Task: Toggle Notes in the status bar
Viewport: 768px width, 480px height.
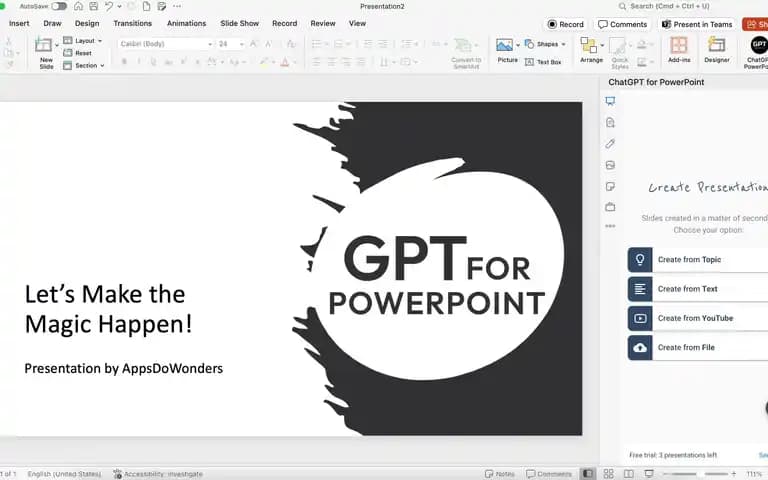Action: click(x=499, y=474)
